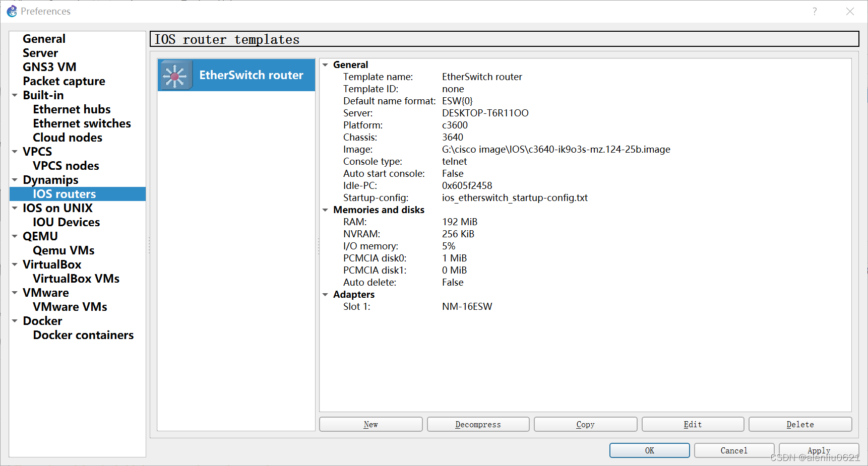This screenshot has height=466, width=868.
Task: Collapse the General details group
Action: click(x=326, y=65)
